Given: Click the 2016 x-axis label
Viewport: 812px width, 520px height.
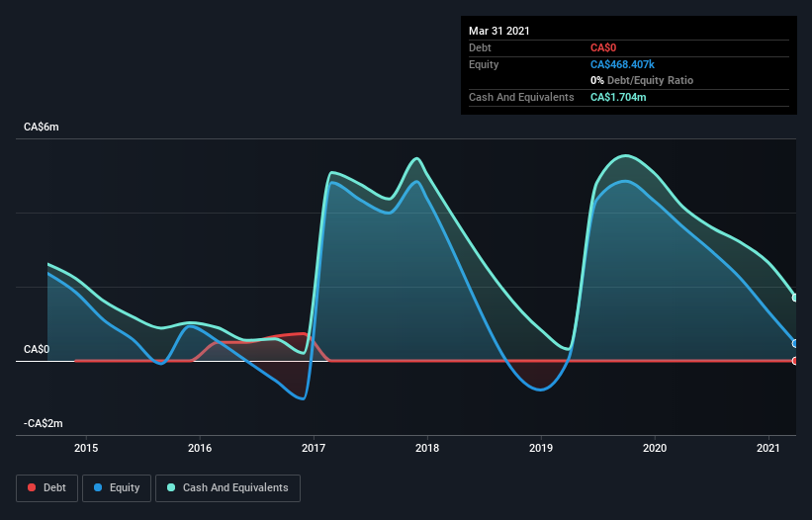Looking at the screenshot, I should (x=200, y=448).
